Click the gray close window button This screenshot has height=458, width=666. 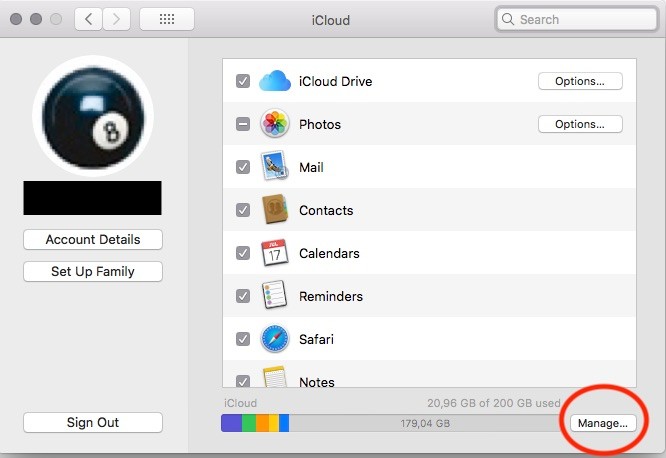(x=16, y=19)
